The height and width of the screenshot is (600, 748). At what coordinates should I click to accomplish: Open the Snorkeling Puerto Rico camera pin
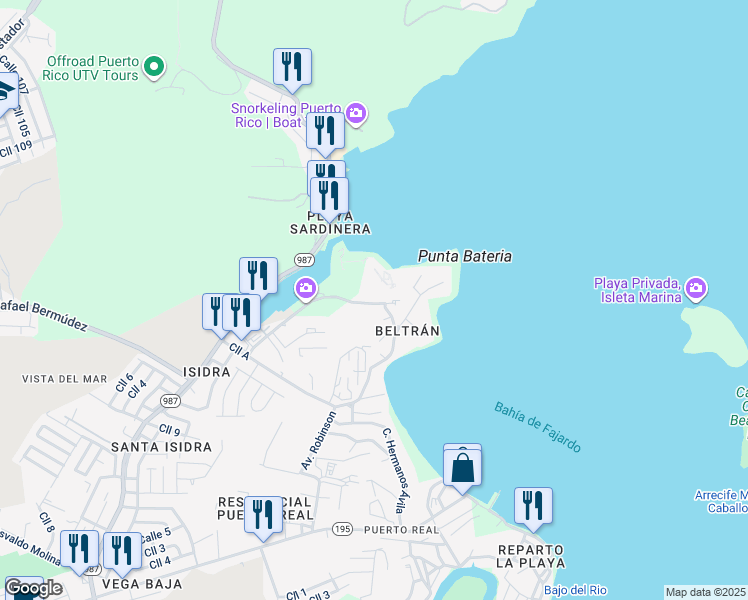coord(356,114)
